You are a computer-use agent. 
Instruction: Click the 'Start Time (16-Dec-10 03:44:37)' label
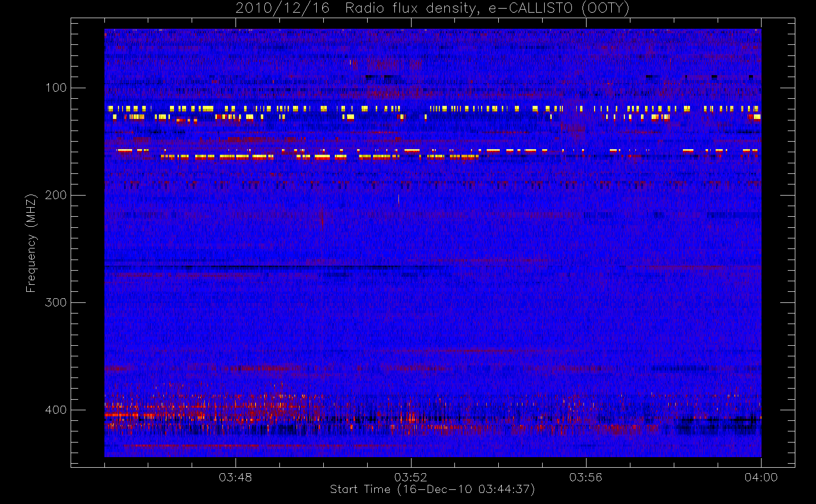tap(432, 489)
